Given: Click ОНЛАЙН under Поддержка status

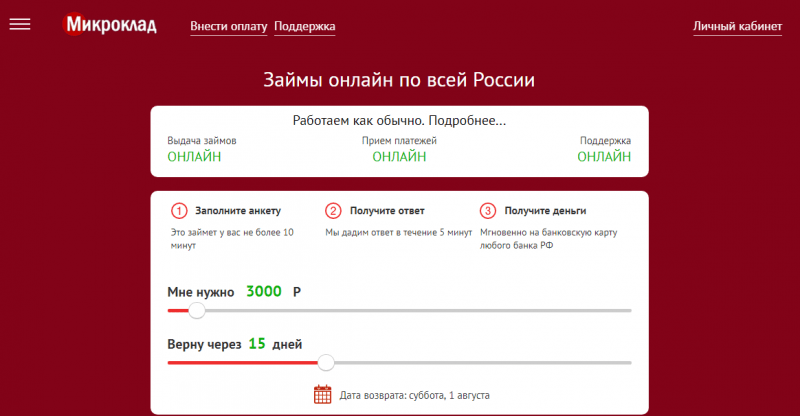Looking at the screenshot, I should (x=604, y=157).
